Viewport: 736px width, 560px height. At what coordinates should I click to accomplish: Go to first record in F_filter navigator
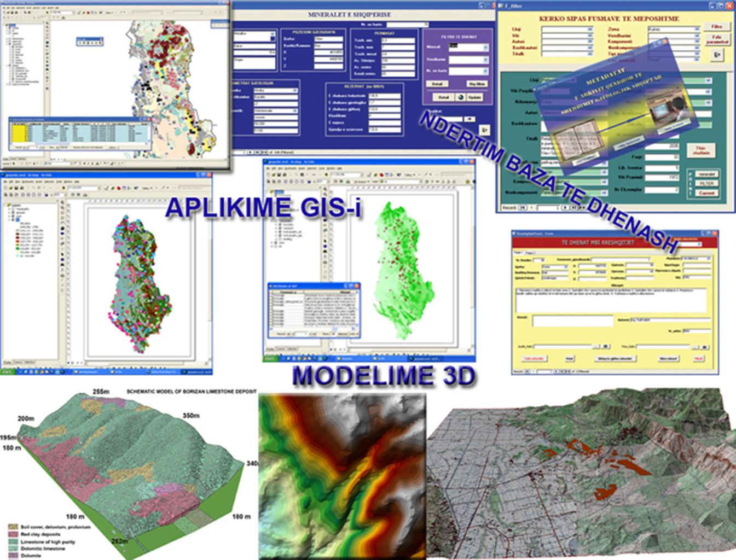pos(523,208)
